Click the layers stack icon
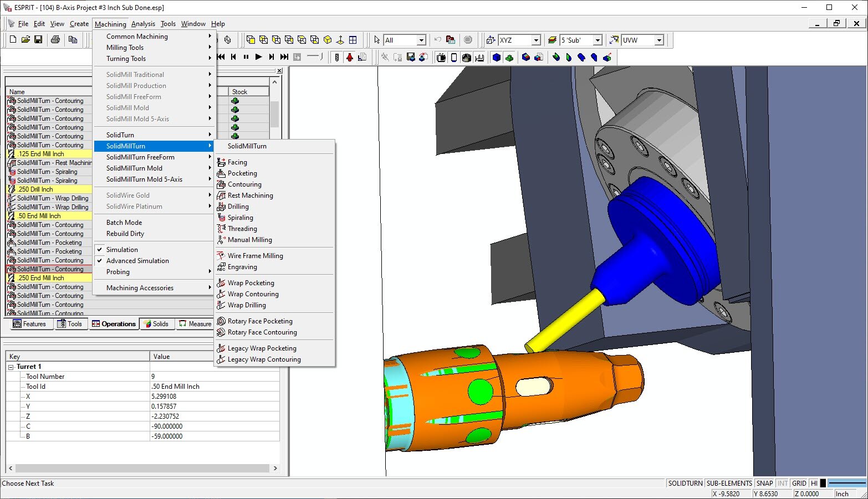 (x=552, y=40)
